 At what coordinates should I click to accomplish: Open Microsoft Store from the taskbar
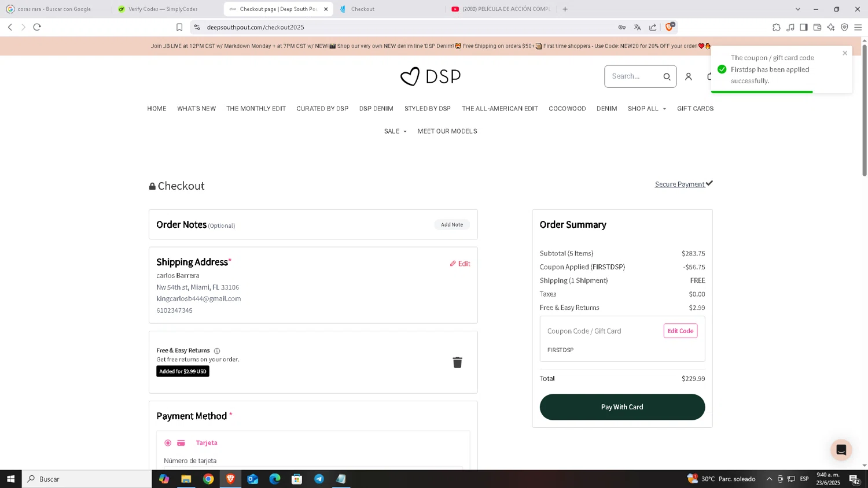click(x=297, y=479)
